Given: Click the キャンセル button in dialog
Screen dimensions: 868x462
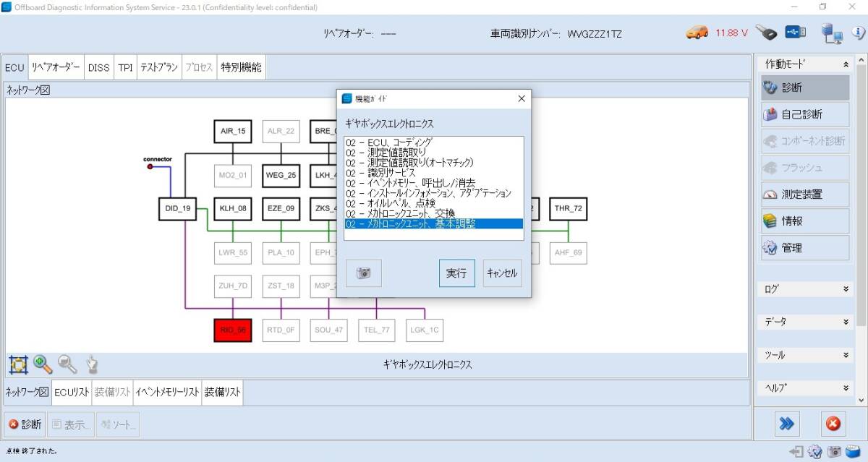Looking at the screenshot, I should (503, 273).
